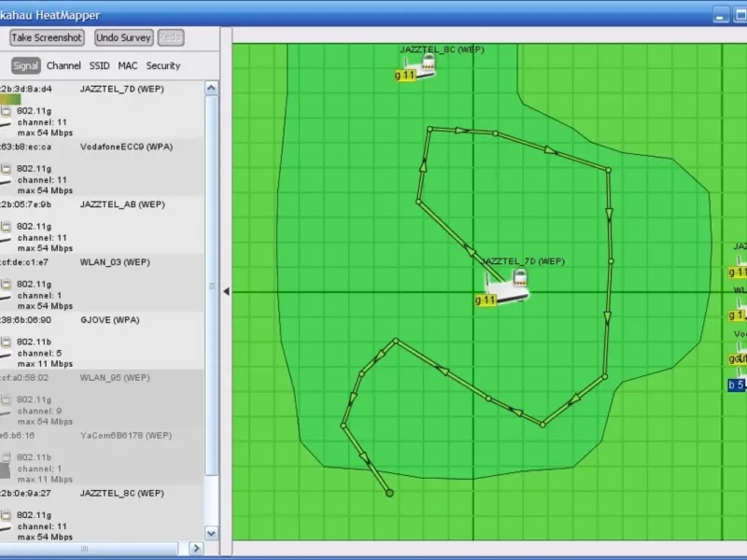Click the security lock icon of VodafoneECC9 row
This screenshot has height=560, width=747.
[x=6, y=168]
